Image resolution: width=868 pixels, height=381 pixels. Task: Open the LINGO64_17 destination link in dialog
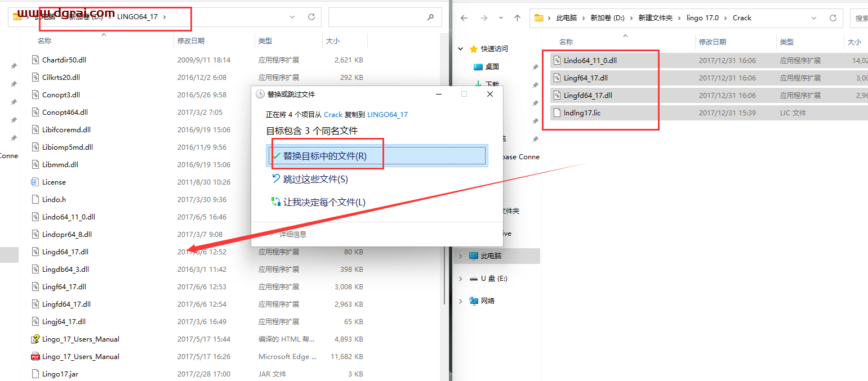tap(388, 114)
